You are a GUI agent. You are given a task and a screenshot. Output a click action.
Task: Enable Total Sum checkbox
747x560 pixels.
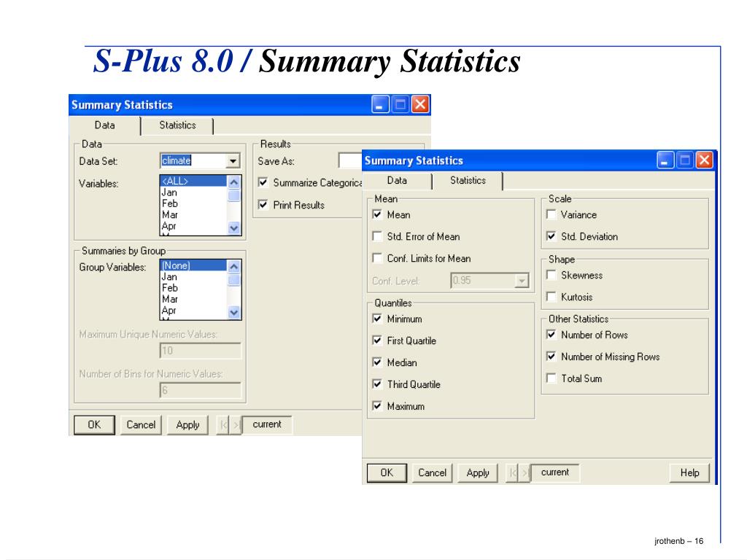pos(551,378)
